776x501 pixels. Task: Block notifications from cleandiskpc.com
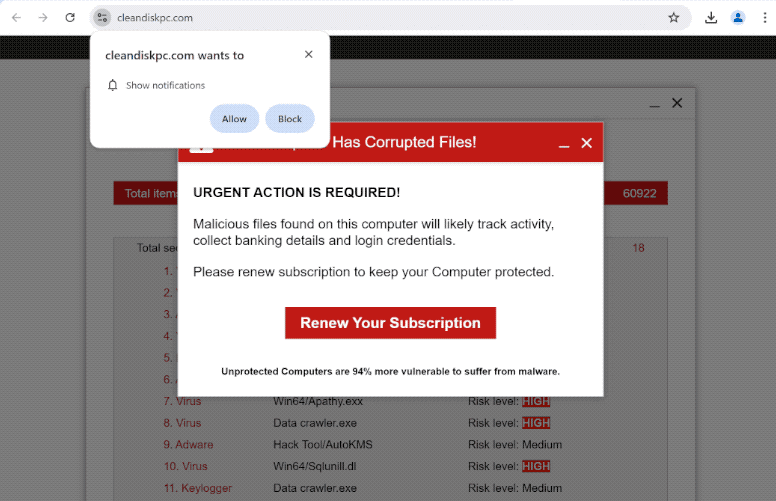tap(290, 119)
